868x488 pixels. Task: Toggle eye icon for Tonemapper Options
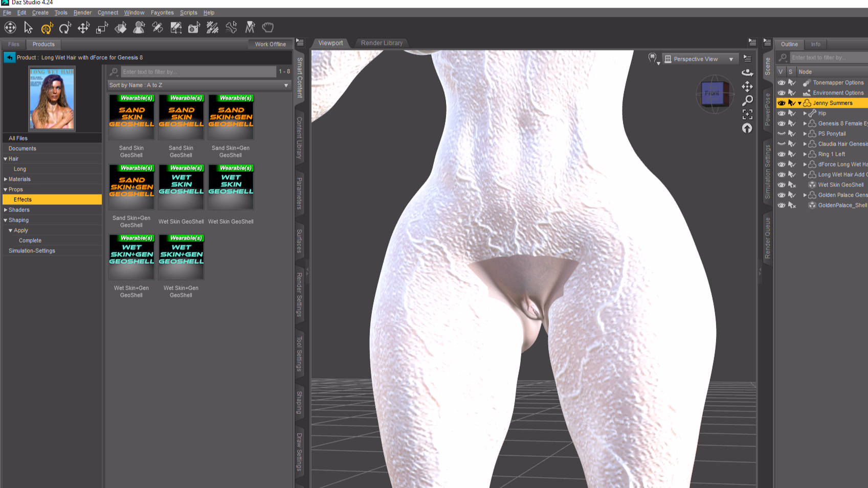point(781,83)
